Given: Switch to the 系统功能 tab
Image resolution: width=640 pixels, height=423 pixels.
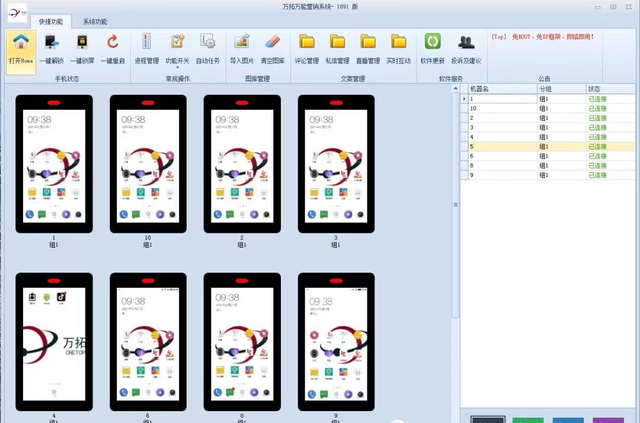Looking at the screenshot, I should (x=95, y=20).
